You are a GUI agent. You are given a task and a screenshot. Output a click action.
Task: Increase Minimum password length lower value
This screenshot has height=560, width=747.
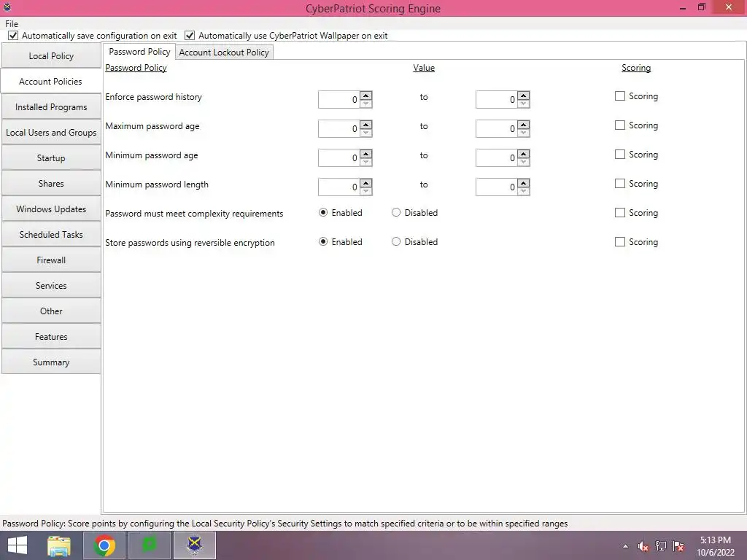(x=366, y=182)
